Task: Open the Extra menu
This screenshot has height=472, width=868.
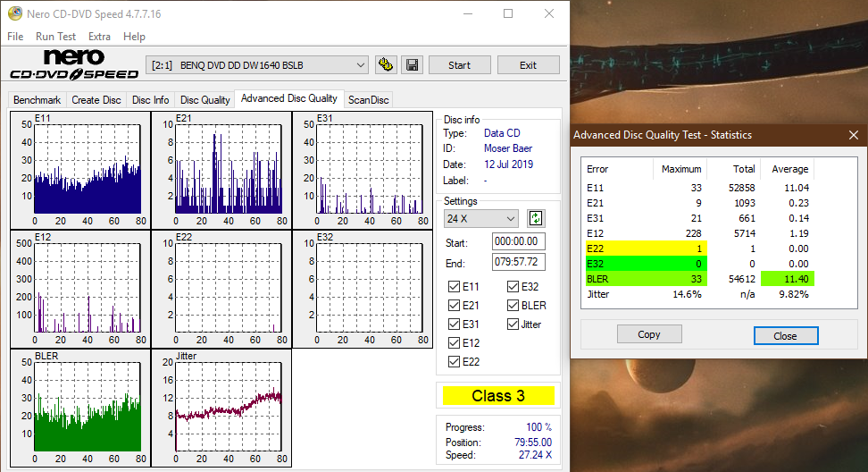Action: click(x=99, y=37)
